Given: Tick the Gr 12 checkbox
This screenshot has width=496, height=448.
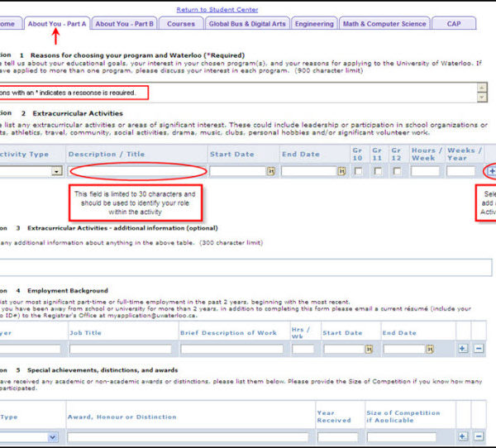Looking at the screenshot, I should click(397, 171).
